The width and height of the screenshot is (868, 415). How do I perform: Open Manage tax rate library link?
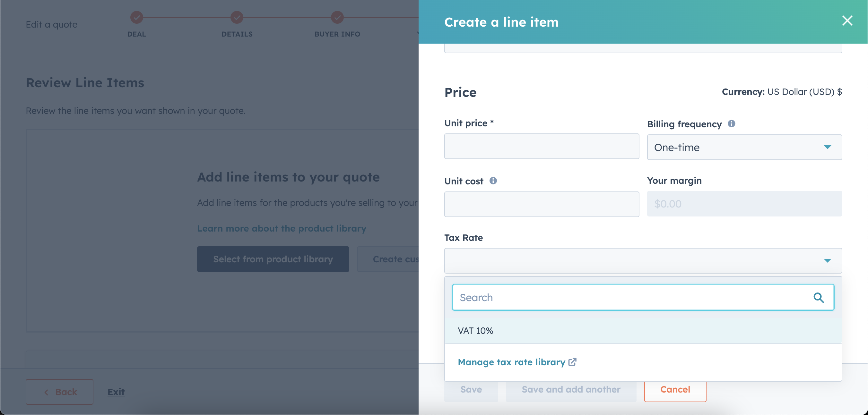[511, 362]
